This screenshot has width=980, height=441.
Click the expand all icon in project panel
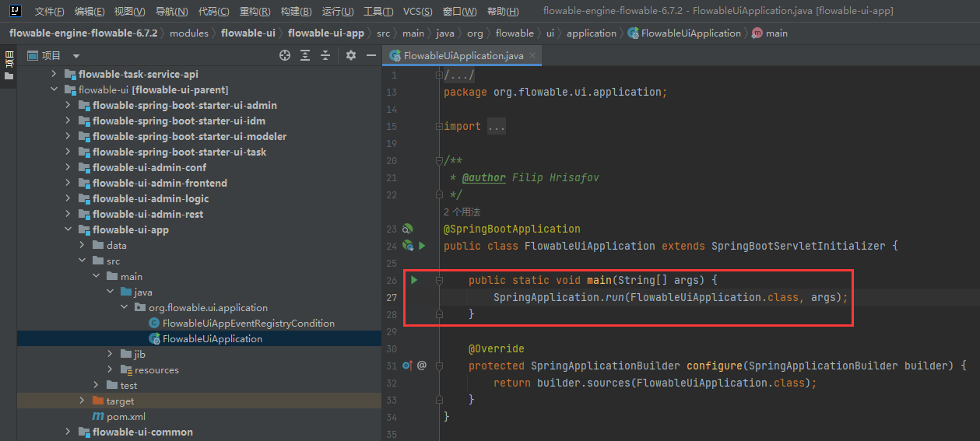tap(305, 55)
